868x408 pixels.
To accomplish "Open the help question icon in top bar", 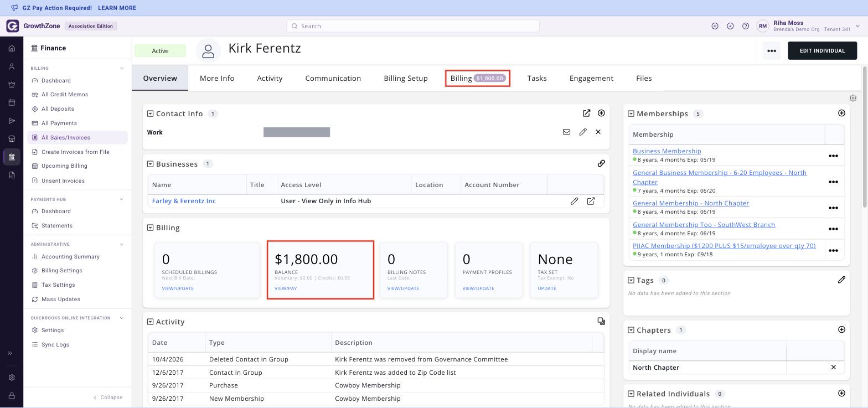I will [x=746, y=26].
